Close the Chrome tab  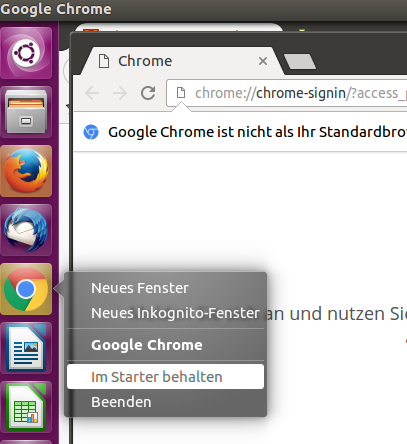(x=263, y=61)
